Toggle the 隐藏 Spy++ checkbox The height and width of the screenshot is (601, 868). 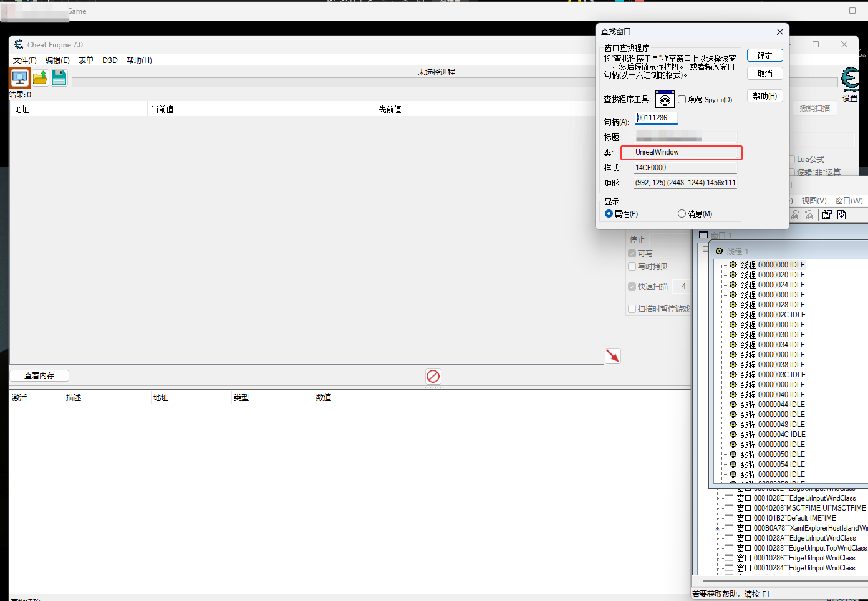682,100
